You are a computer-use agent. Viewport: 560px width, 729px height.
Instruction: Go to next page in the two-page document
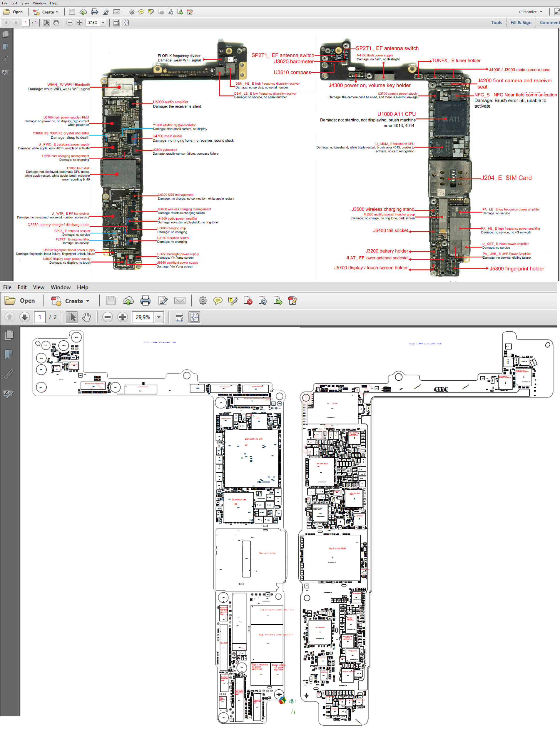coord(25,317)
